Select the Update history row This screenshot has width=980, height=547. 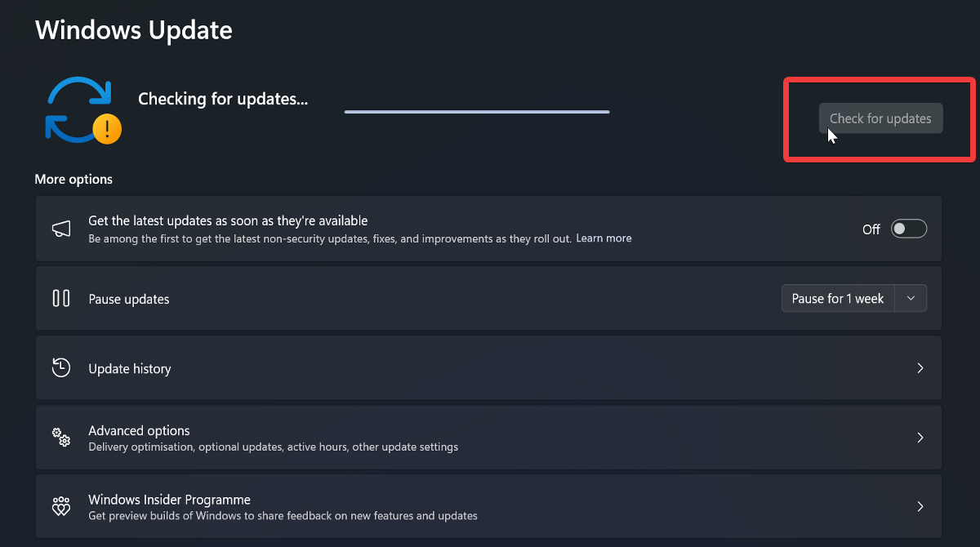pos(488,367)
